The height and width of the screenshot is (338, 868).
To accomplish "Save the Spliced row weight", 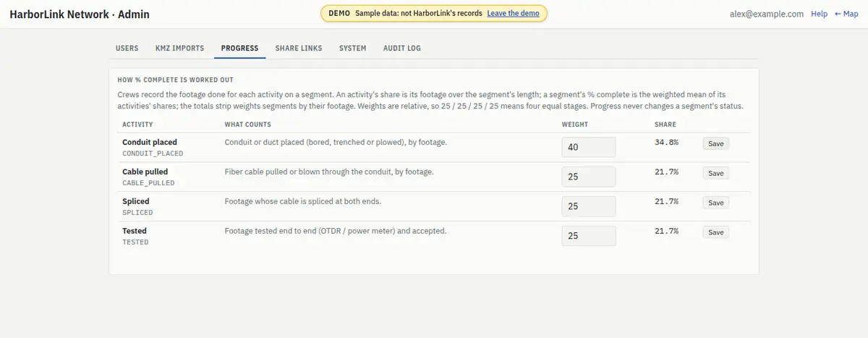I will (x=715, y=203).
